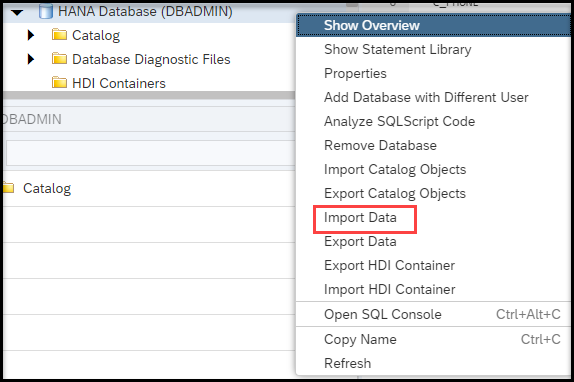Expand the Catalog tree node
Screen dimensions: 574x382
coord(31,35)
